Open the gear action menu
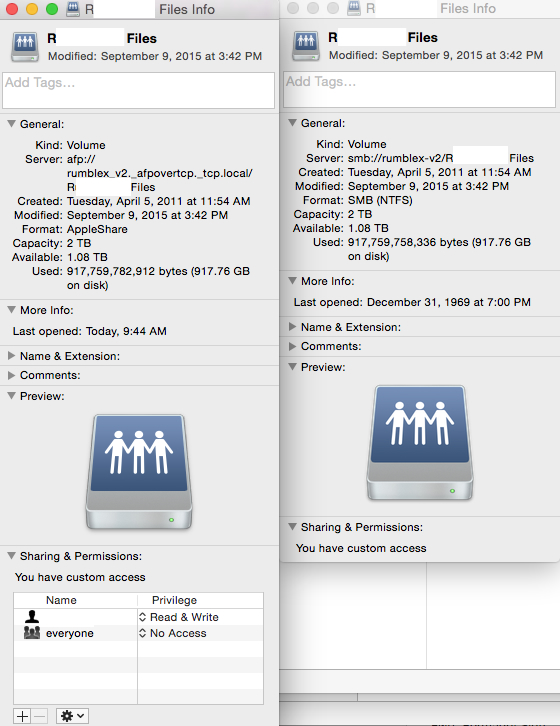The height and width of the screenshot is (726, 560). (x=72, y=716)
